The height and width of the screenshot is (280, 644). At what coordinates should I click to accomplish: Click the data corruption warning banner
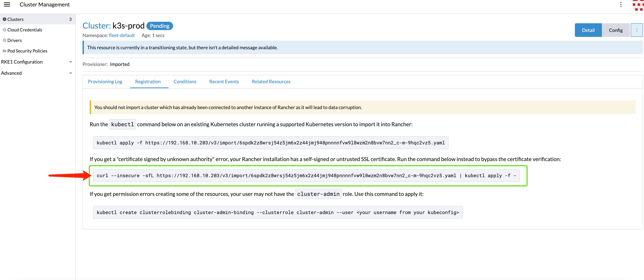363,107
